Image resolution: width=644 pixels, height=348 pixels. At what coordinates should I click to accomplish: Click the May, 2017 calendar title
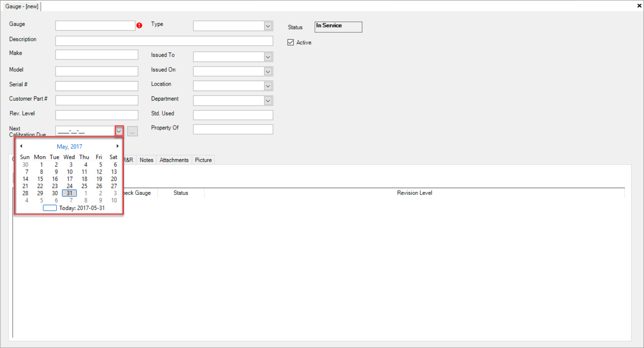click(x=69, y=147)
